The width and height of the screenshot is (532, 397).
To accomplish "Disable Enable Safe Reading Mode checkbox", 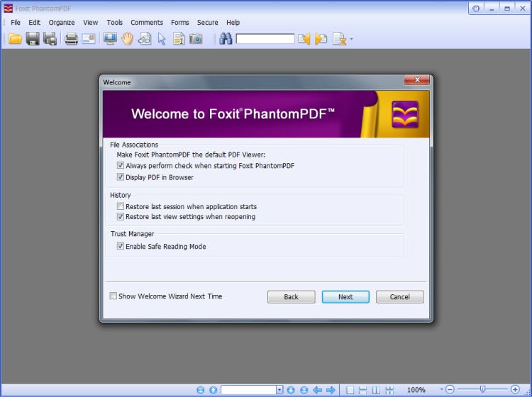I will pos(120,246).
